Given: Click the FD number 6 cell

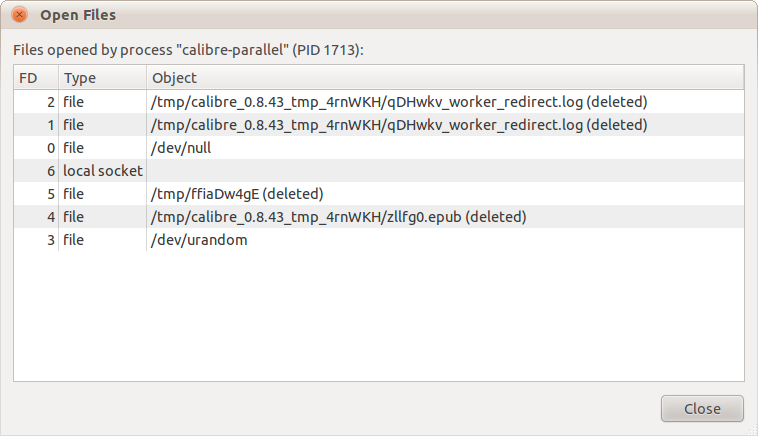Looking at the screenshot, I should tap(50, 171).
